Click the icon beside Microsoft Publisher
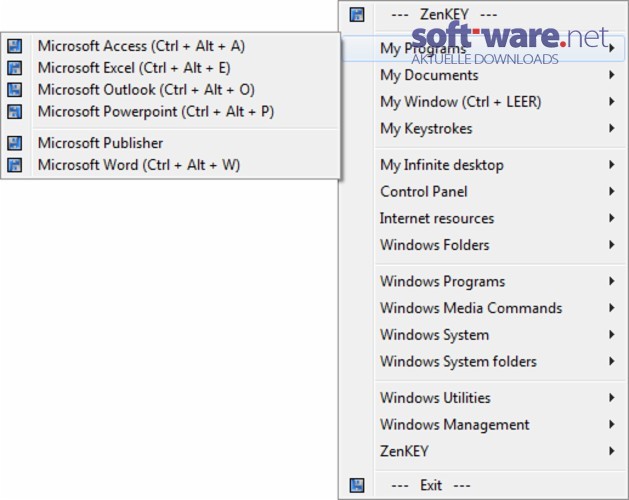 (15, 143)
